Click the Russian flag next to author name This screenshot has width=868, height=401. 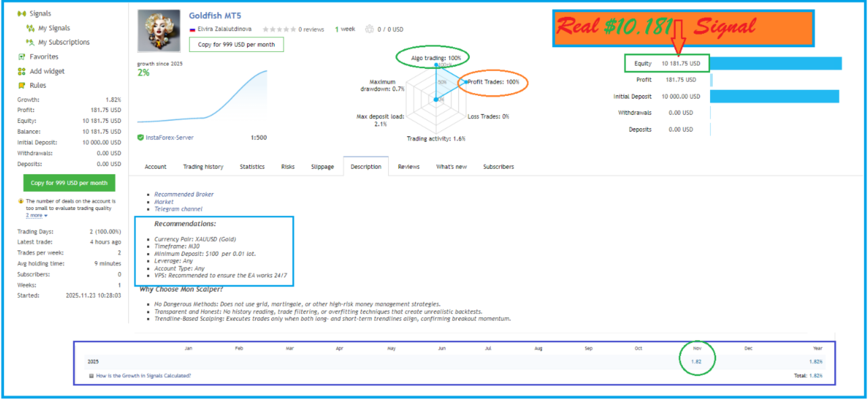[192, 30]
